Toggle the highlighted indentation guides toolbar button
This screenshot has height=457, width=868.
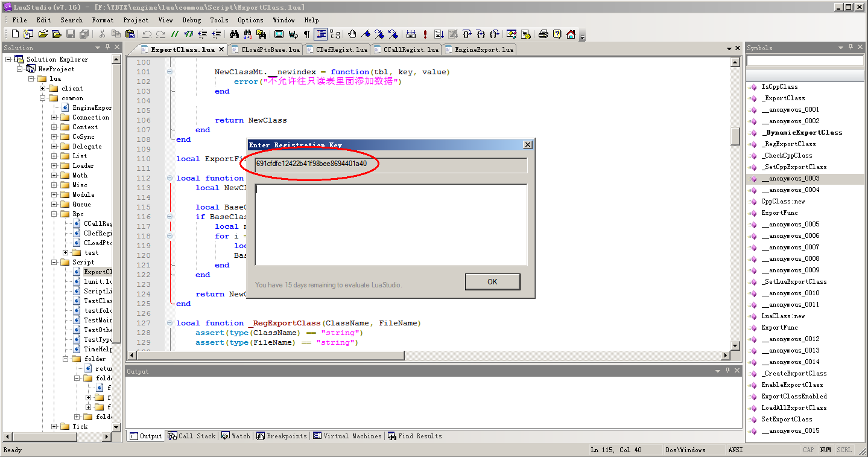tap(321, 34)
